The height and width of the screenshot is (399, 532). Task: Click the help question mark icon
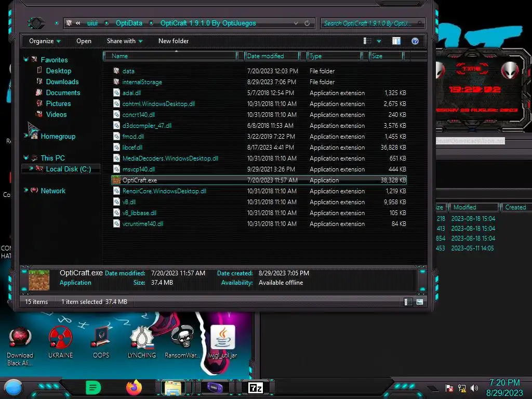[x=415, y=41]
